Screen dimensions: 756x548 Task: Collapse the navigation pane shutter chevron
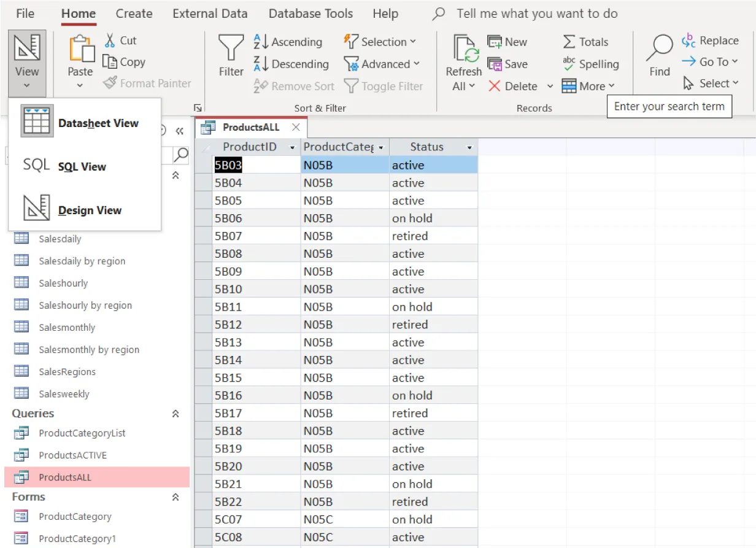[179, 131]
